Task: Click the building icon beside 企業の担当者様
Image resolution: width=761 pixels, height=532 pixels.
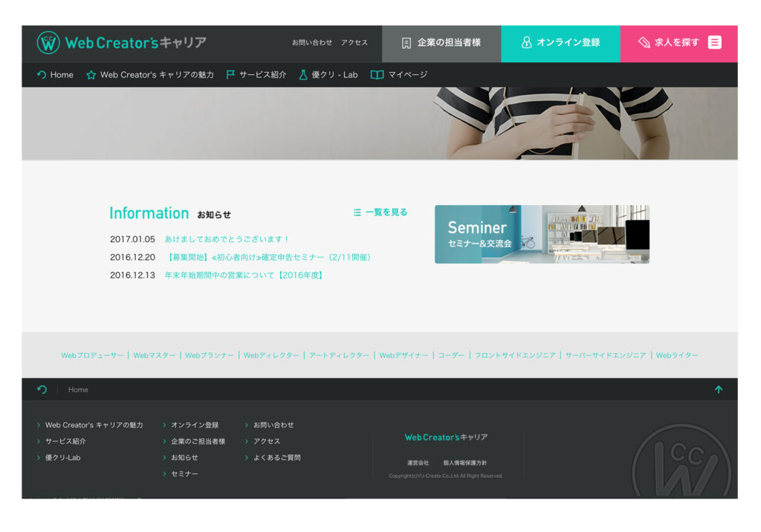Action: 406,43
